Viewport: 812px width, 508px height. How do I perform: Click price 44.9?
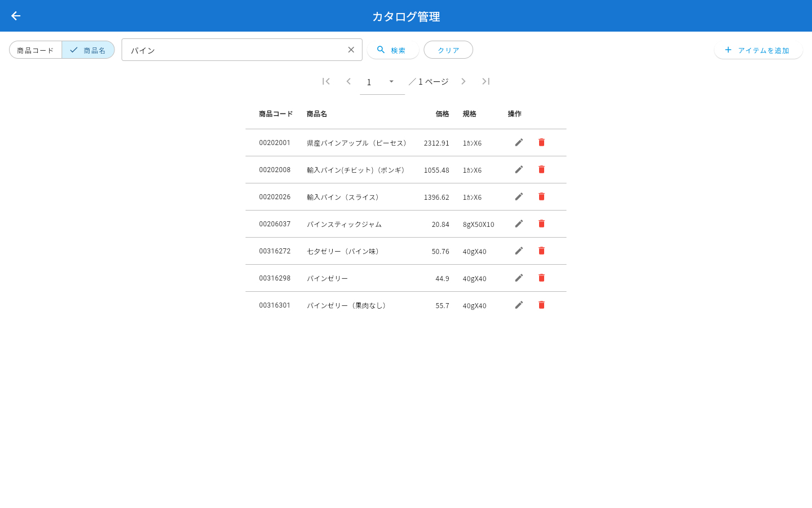[x=442, y=278]
